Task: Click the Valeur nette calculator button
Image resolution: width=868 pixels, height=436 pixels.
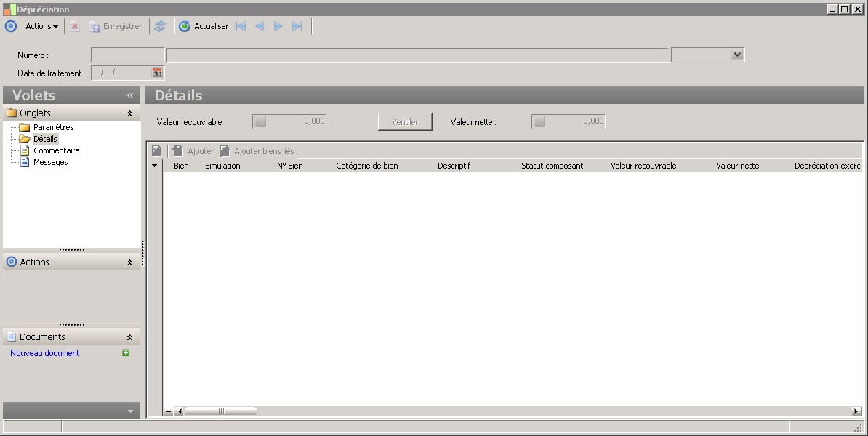Action: pos(539,121)
